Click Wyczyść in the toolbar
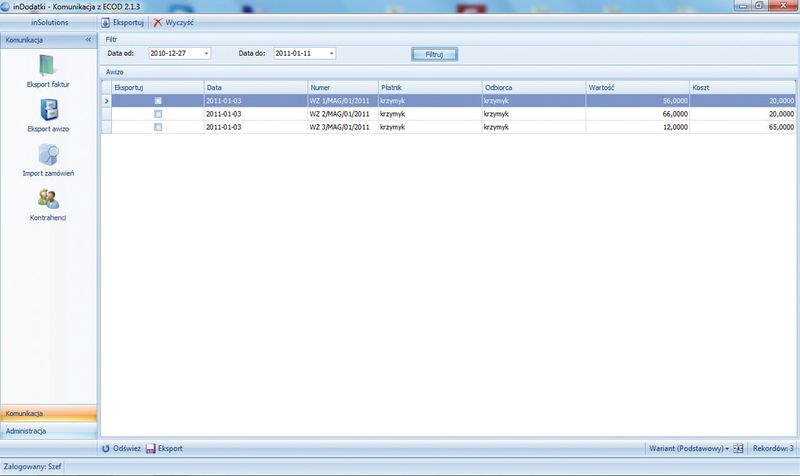The image size is (800, 476). (x=173, y=22)
